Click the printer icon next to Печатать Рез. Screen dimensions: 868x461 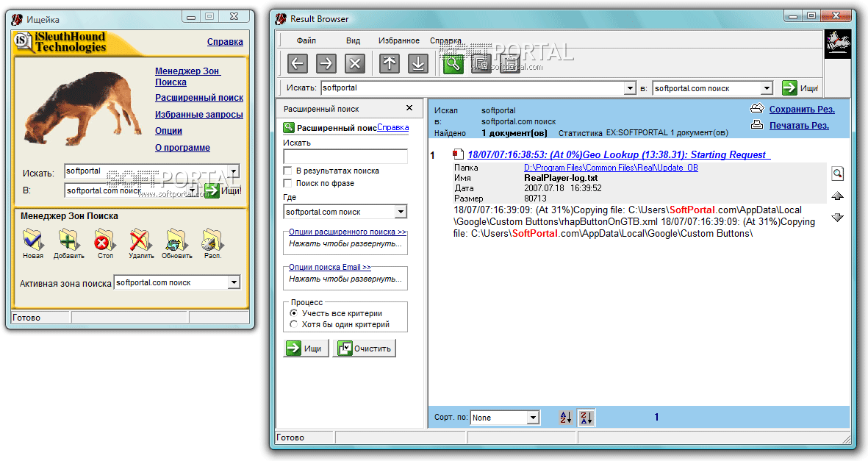point(757,125)
